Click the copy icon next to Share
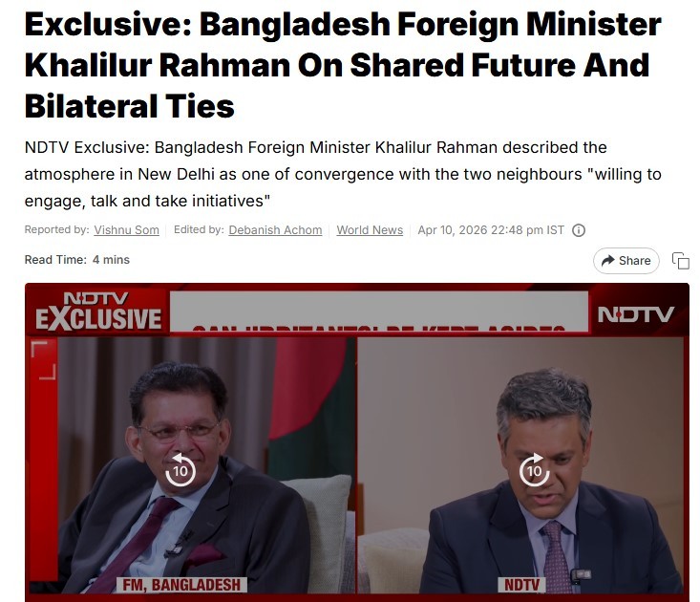This screenshot has height=602, width=700. 681,260
